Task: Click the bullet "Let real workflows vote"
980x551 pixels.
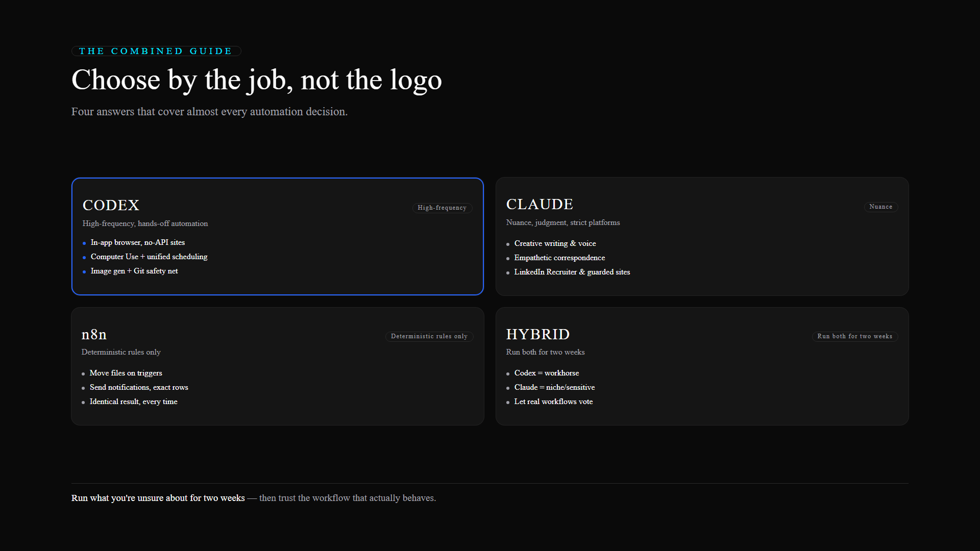Action: click(554, 402)
